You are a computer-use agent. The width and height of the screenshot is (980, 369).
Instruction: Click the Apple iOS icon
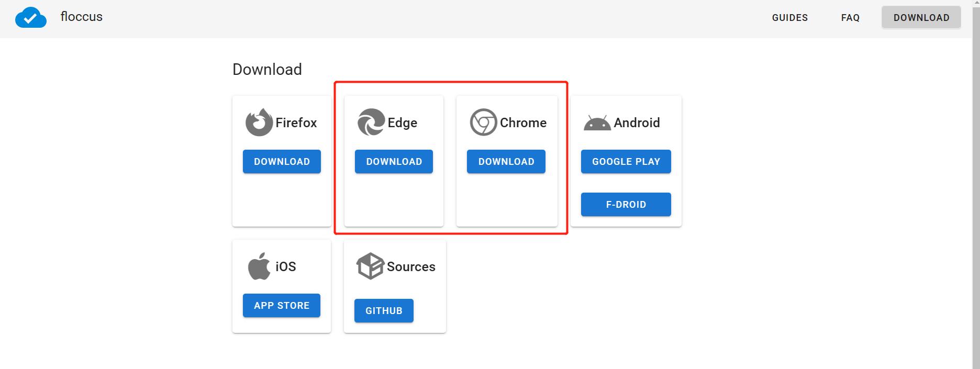[259, 266]
